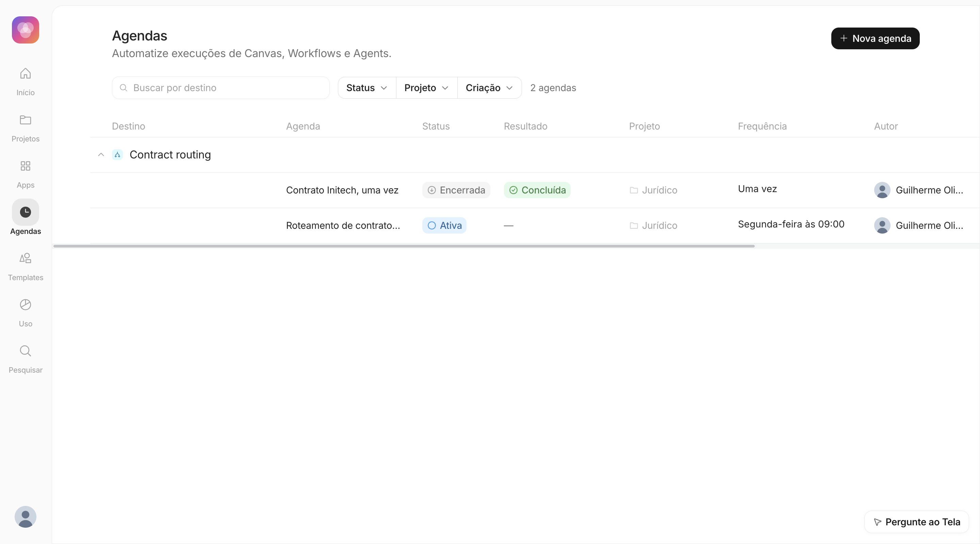Click the search magnifier in Buscar field

[x=123, y=88]
